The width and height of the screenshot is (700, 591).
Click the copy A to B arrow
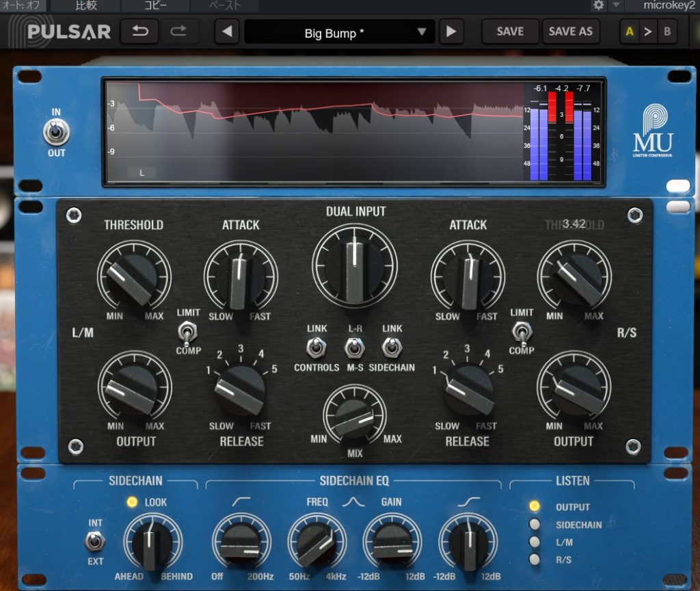[x=648, y=32]
